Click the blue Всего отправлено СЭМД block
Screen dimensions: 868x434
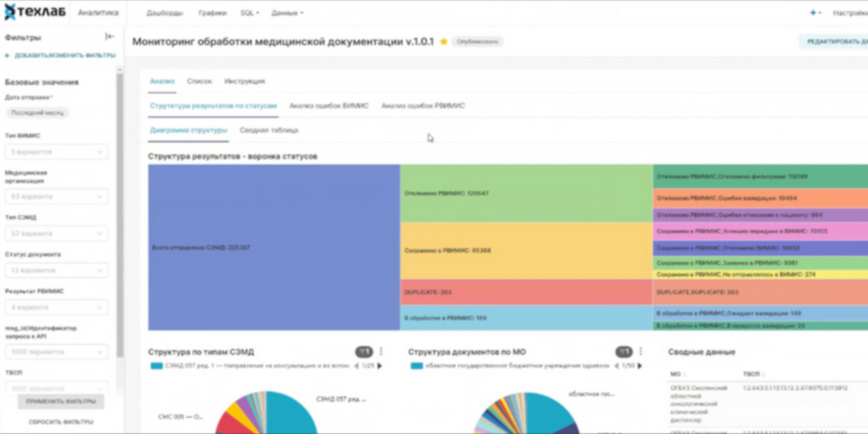tap(274, 247)
